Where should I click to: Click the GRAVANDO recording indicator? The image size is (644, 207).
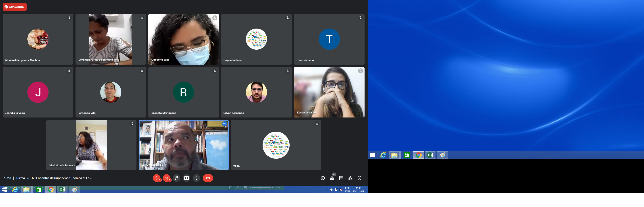[15, 7]
